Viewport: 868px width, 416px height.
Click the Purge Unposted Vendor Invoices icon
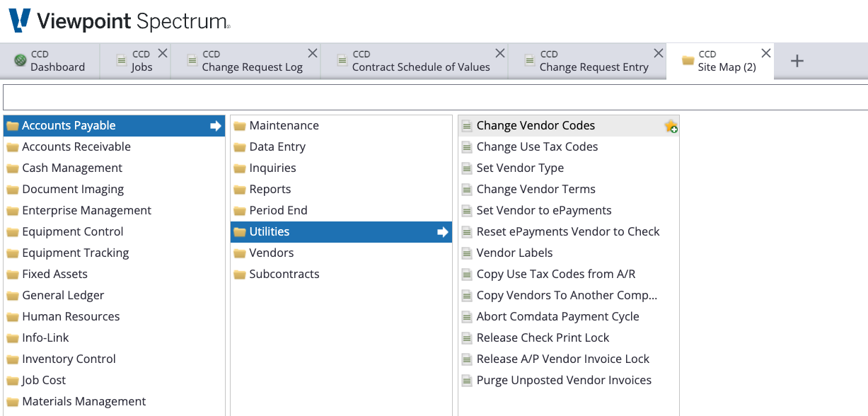pyautogui.click(x=466, y=381)
